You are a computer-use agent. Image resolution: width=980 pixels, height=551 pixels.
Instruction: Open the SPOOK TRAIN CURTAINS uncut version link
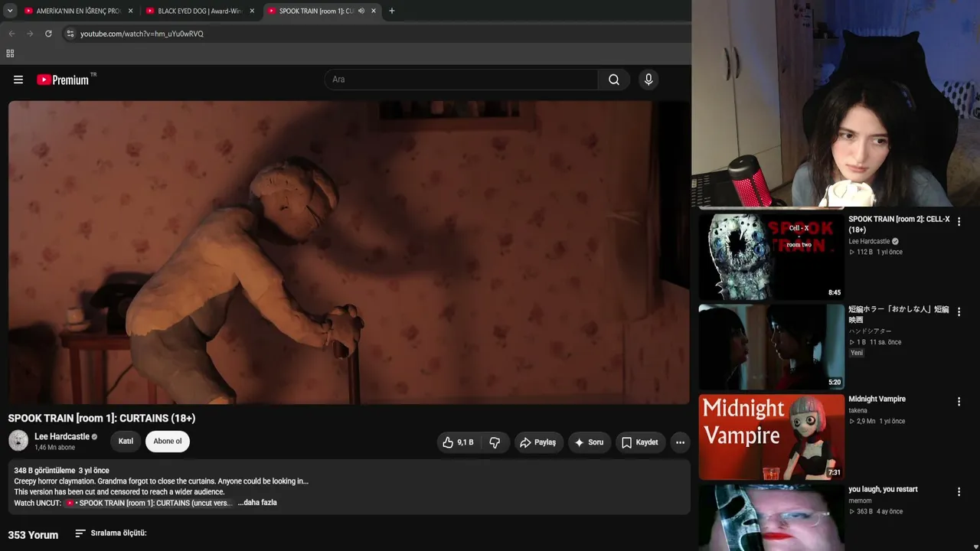tap(149, 503)
